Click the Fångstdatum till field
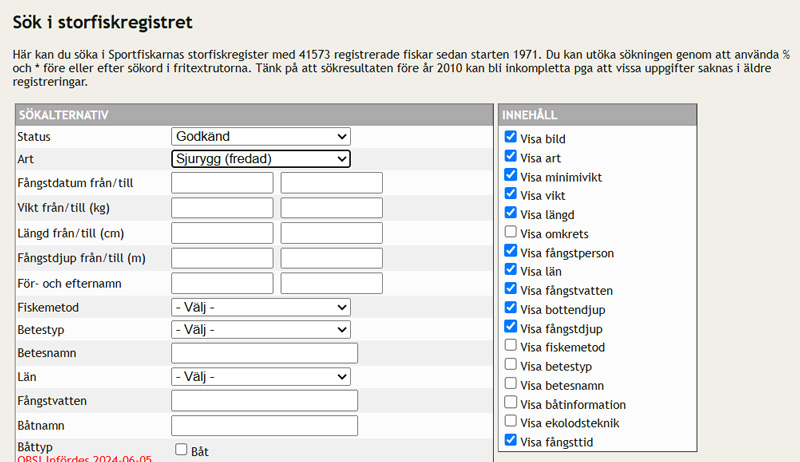Image resolution: width=800 pixels, height=462 pixels. 332,183
